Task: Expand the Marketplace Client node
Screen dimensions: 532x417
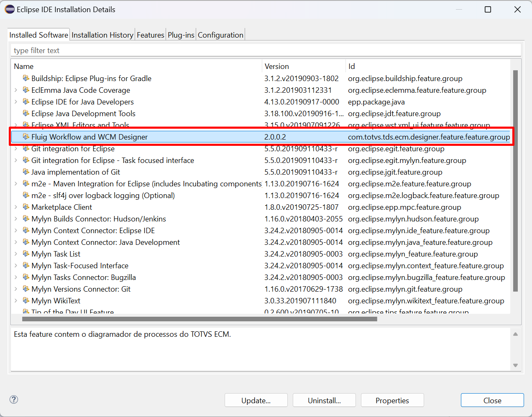Action: coord(16,207)
